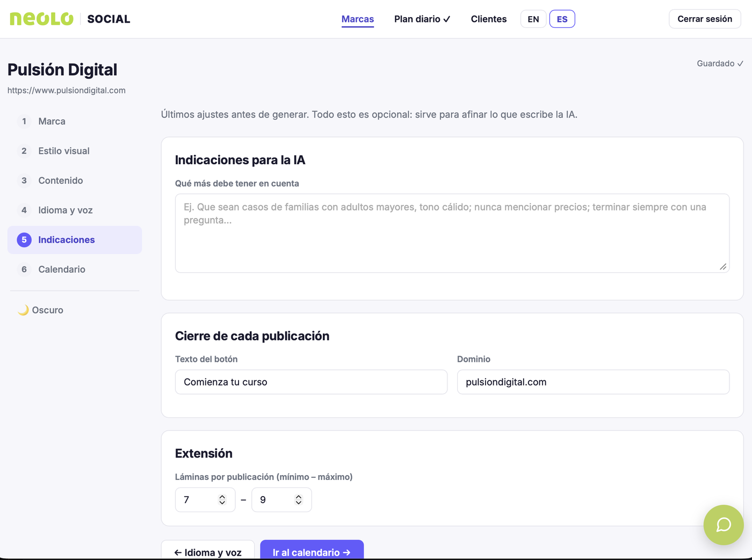This screenshot has width=752, height=560.
Task: Click the Guardado saved status
Action: (x=720, y=63)
